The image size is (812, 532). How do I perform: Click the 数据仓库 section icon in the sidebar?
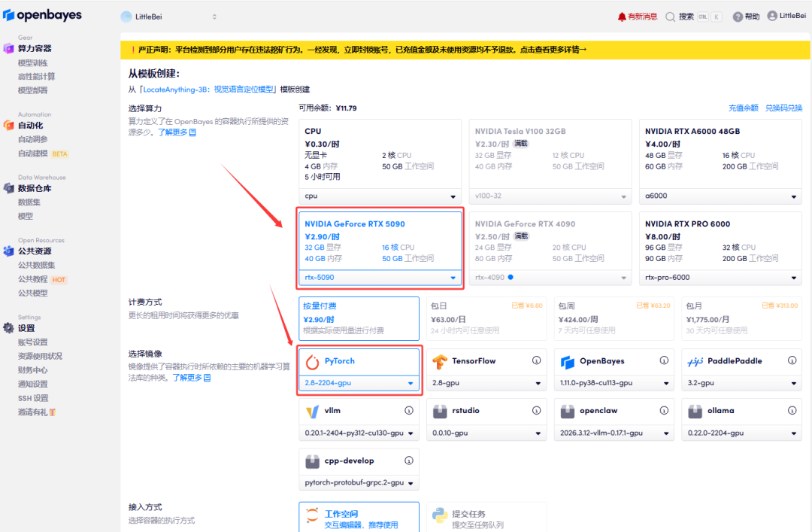(8, 188)
